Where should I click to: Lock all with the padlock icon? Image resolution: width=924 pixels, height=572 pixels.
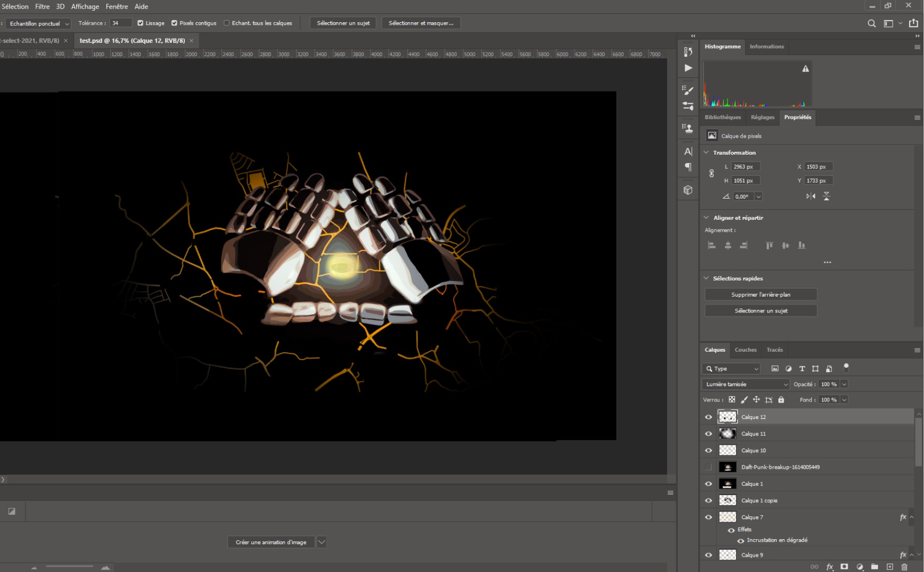pyautogui.click(x=781, y=400)
